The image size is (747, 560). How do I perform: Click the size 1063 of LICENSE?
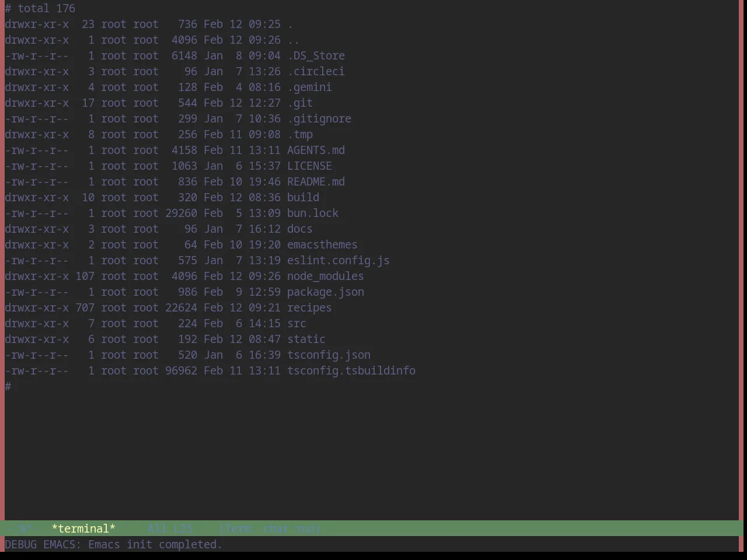184,166
